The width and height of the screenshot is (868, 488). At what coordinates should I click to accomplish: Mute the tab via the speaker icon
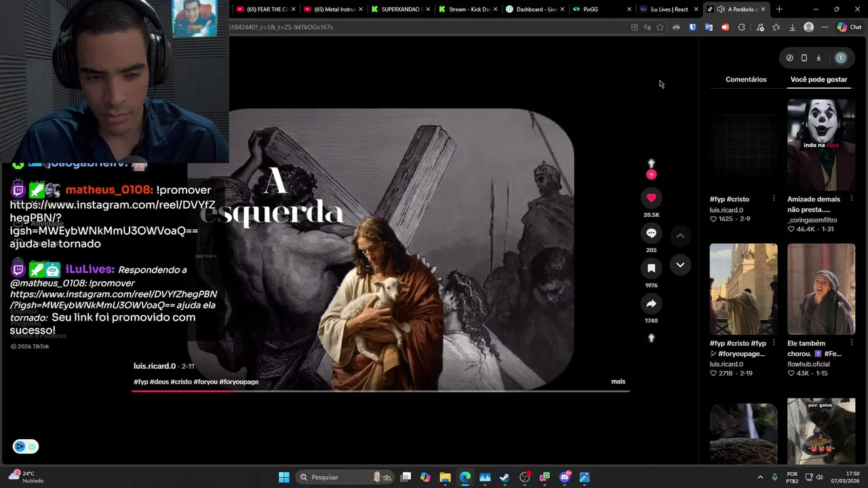coord(720,9)
